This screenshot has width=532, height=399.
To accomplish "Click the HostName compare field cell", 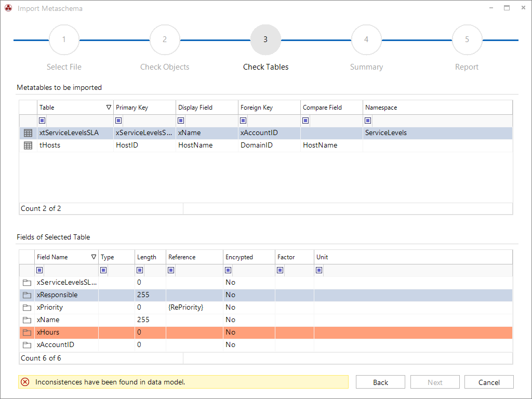I will point(331,145).
